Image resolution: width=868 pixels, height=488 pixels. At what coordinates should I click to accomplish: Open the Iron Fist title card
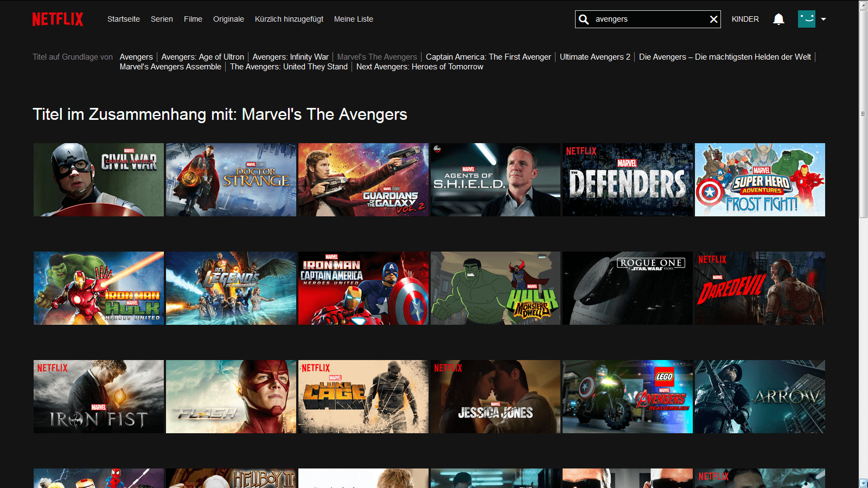click(x=99, y=397)
